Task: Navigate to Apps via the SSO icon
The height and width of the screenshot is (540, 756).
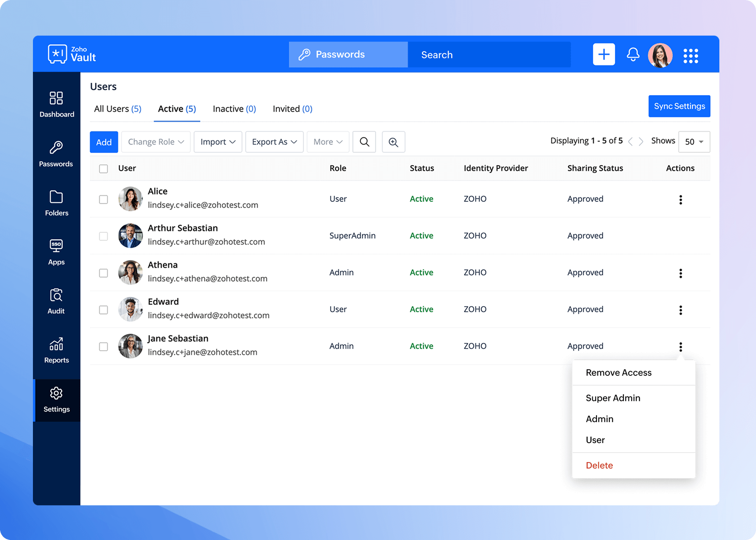Action: [56, 252]
